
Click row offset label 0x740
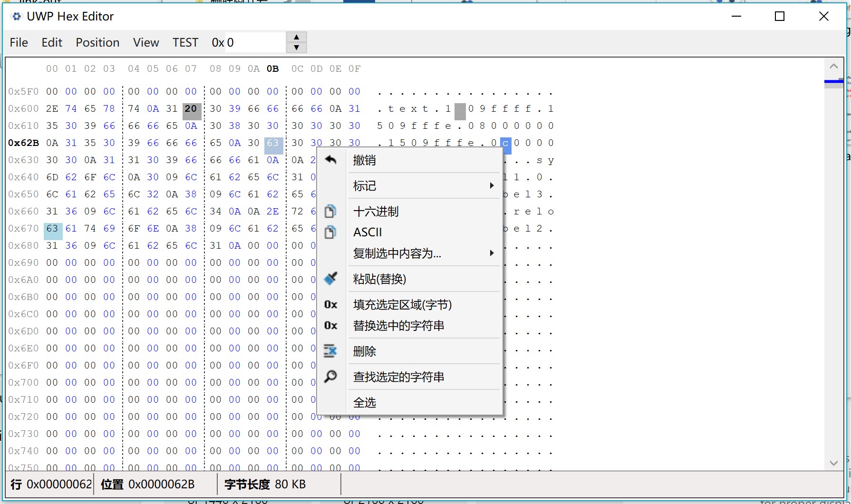click(23, 451)
